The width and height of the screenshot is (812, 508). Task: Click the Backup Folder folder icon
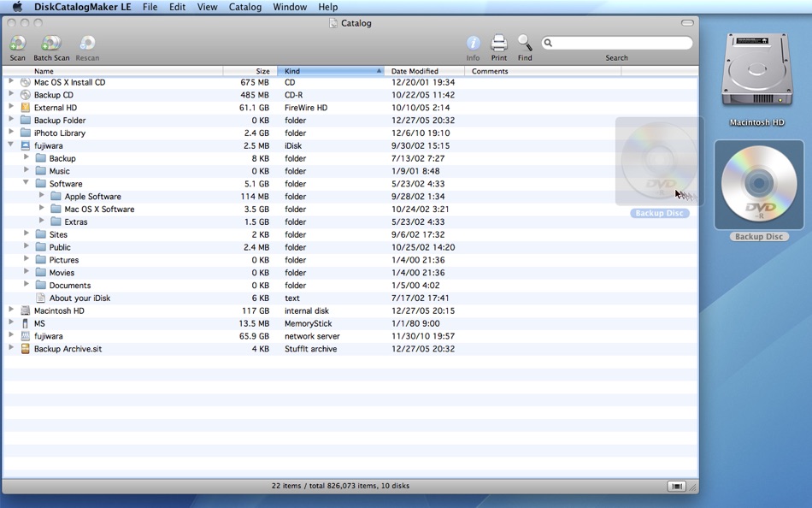(26, 121)
